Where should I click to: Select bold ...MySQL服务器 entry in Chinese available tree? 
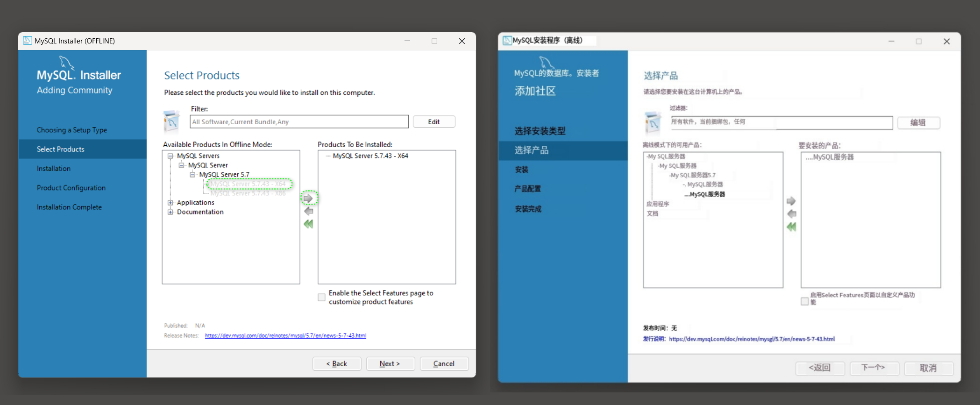[705, 194]
